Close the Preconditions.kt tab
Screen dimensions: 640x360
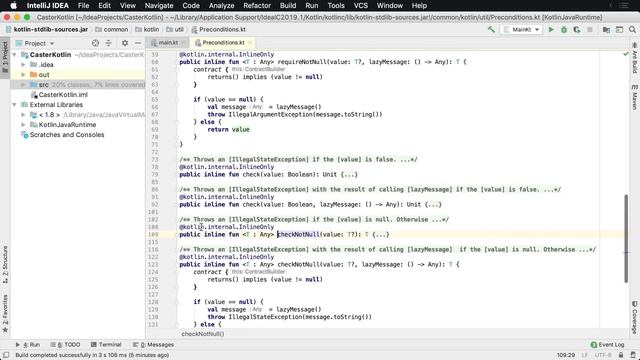[250, 42]
